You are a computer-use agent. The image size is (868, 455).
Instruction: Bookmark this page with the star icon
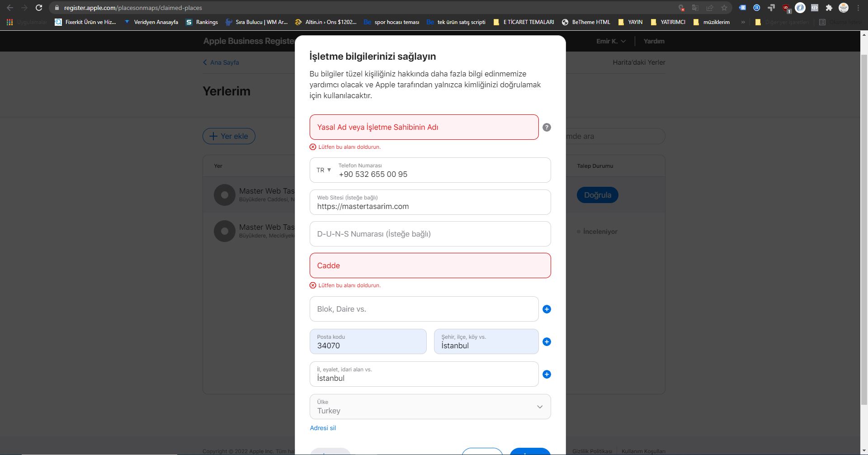pos(724,8)
